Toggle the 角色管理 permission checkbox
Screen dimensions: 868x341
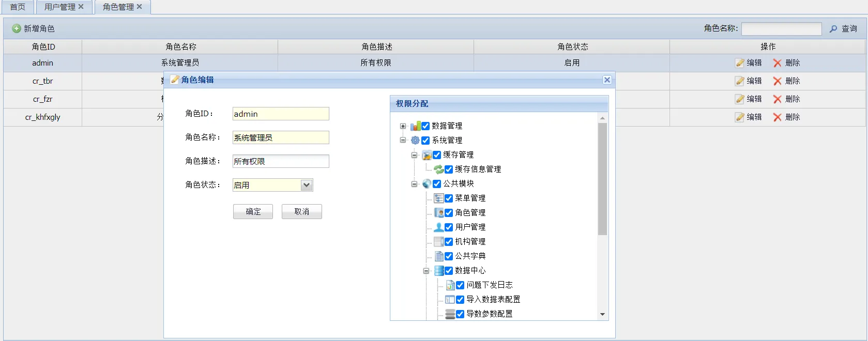point(449,213)
